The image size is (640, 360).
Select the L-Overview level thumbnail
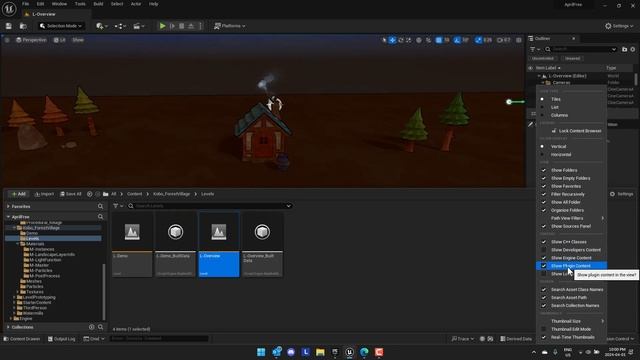pos(219,244)
